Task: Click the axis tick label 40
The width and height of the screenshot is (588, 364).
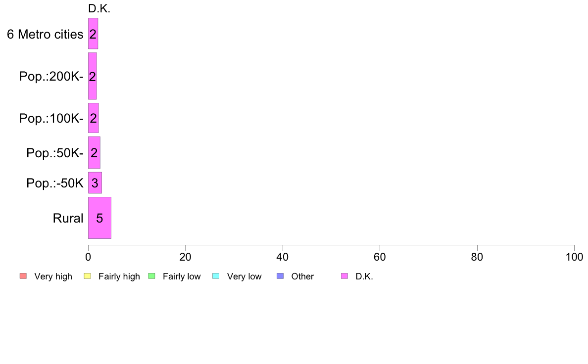Action: (x=283, y=257)
